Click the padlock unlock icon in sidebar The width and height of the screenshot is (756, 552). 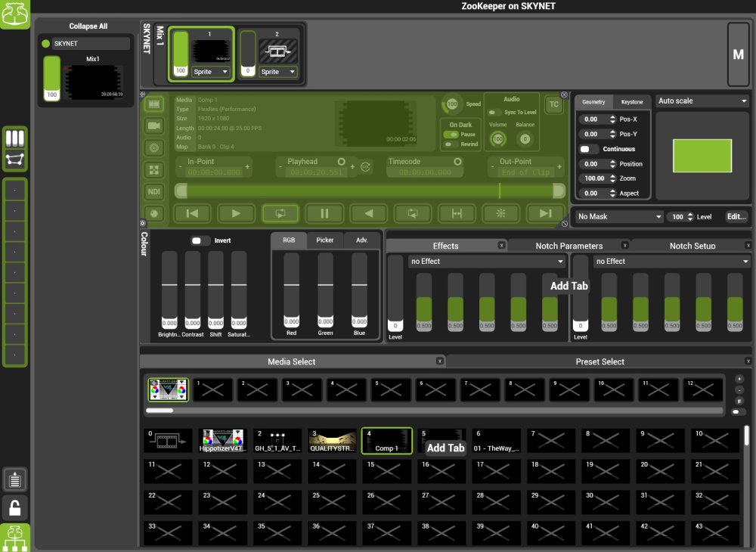[x=15, y=506]
